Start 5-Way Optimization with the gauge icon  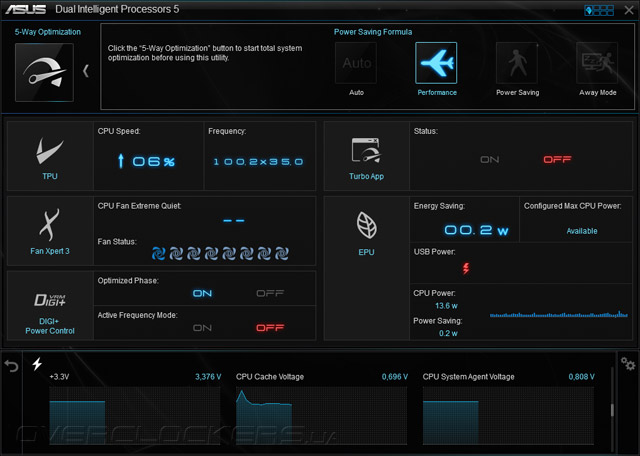pos(44,72)
